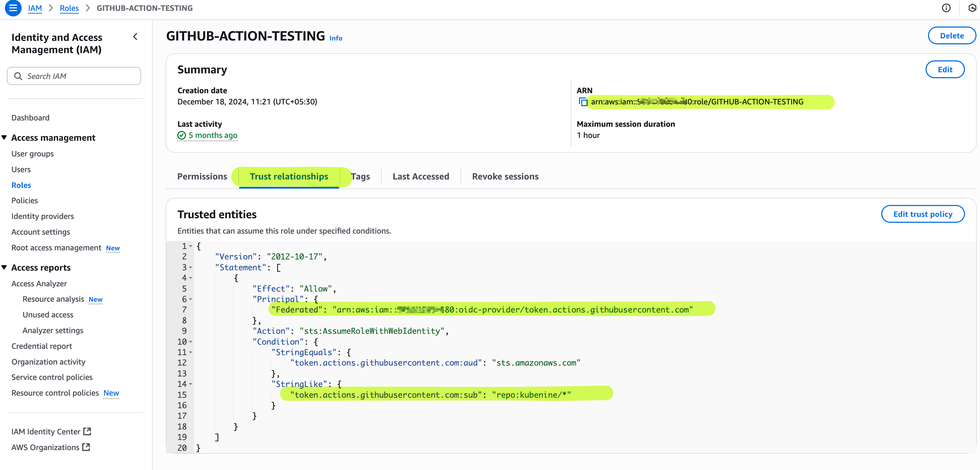The image size is (980, 470).
Task: Collapse line 1 of the trust policy JSON
Action: (190, 246)
